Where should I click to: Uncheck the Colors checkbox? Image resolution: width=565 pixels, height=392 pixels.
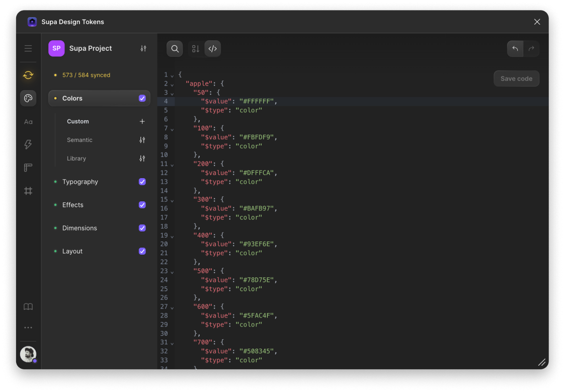tap(142, 98)
